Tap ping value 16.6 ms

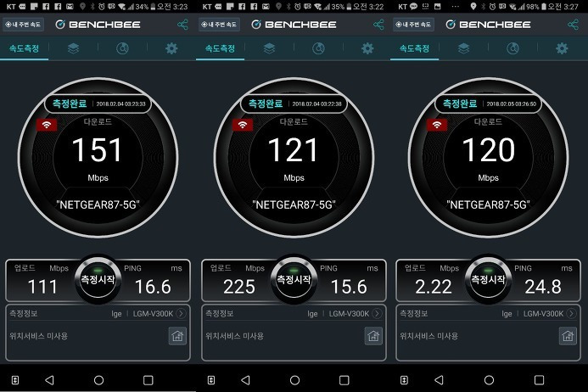[153, 287]
